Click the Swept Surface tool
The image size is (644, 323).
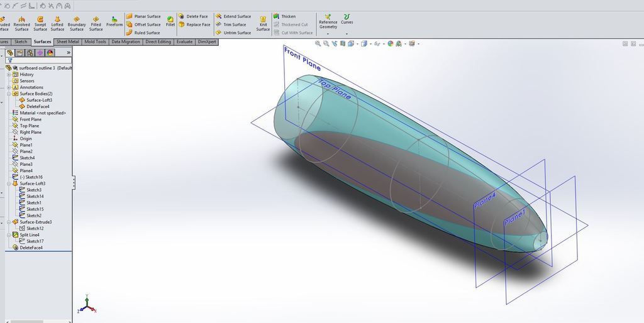(40, 24)
